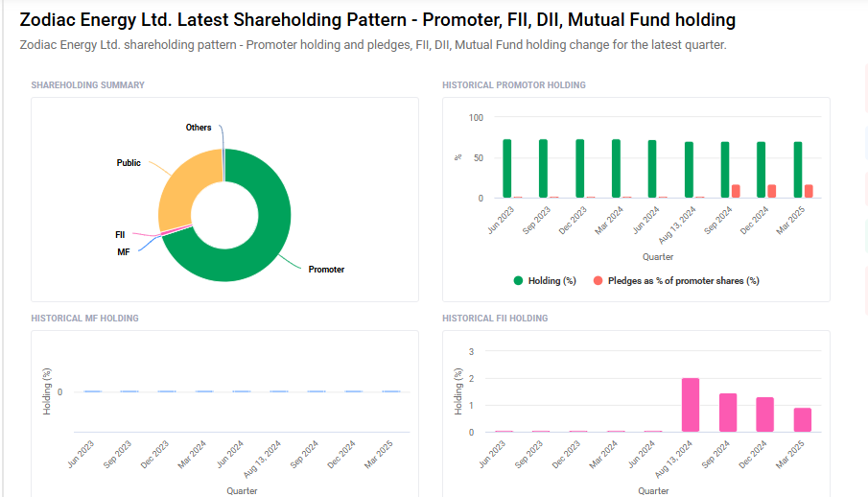This screenshot has height=497, width=868.
Task: Click the Mar 2025 MF holding marker
Action: tap(390, 391)
